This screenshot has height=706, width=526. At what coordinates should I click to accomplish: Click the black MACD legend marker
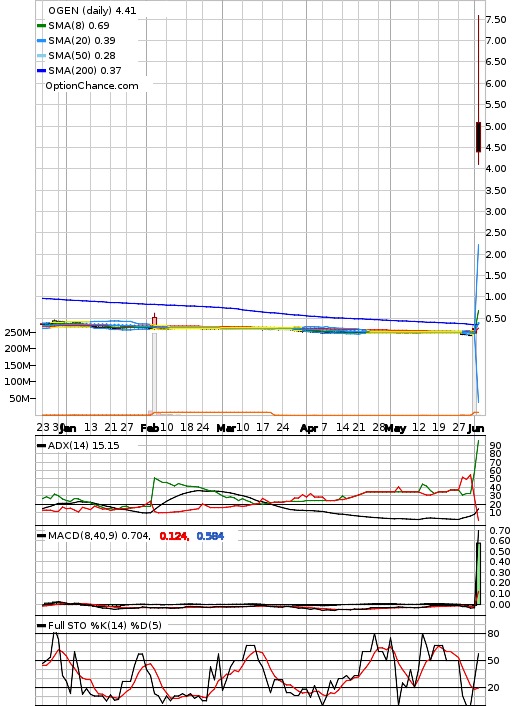(41, 536)
